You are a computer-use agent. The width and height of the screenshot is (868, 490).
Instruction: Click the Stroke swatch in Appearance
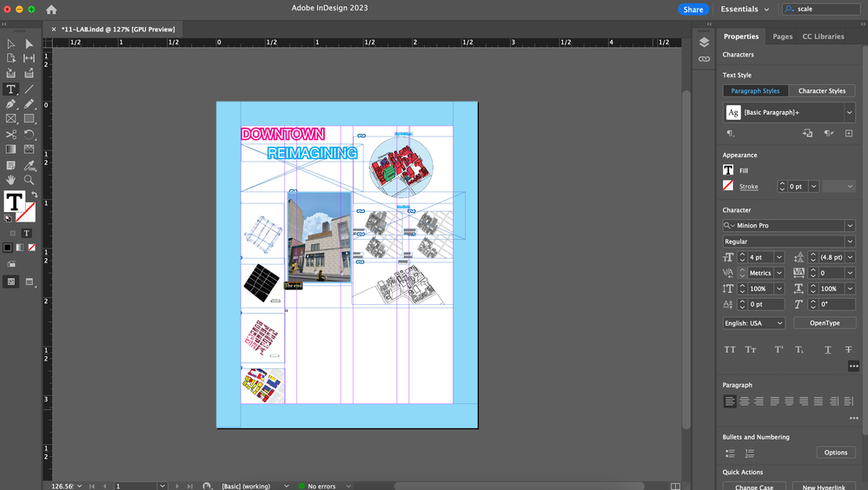[x=728, y=185]
